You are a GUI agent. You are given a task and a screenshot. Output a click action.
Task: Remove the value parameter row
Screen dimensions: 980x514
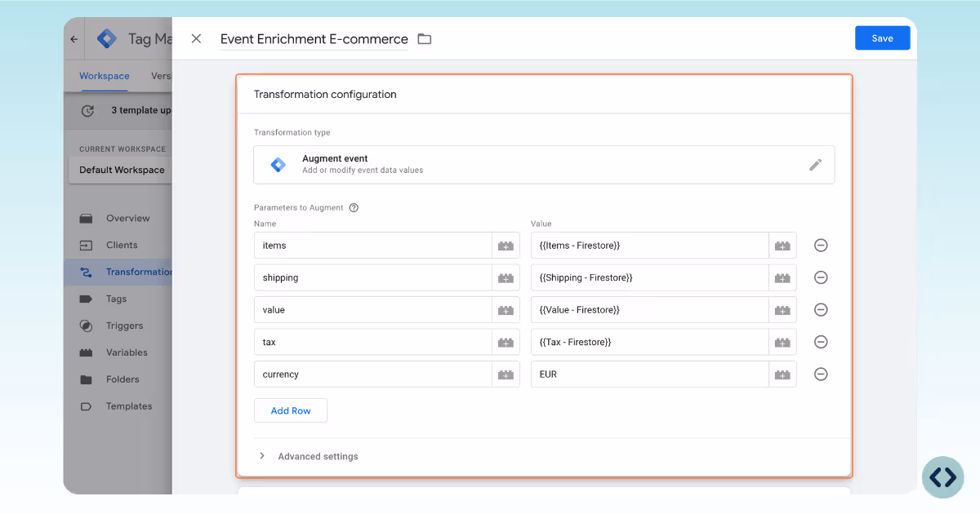point(822,310)
